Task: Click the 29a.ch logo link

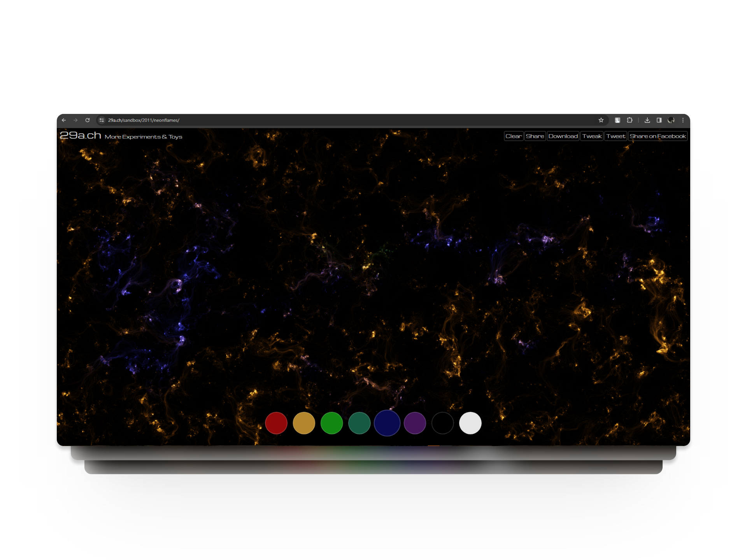Action: coord(81,135)
